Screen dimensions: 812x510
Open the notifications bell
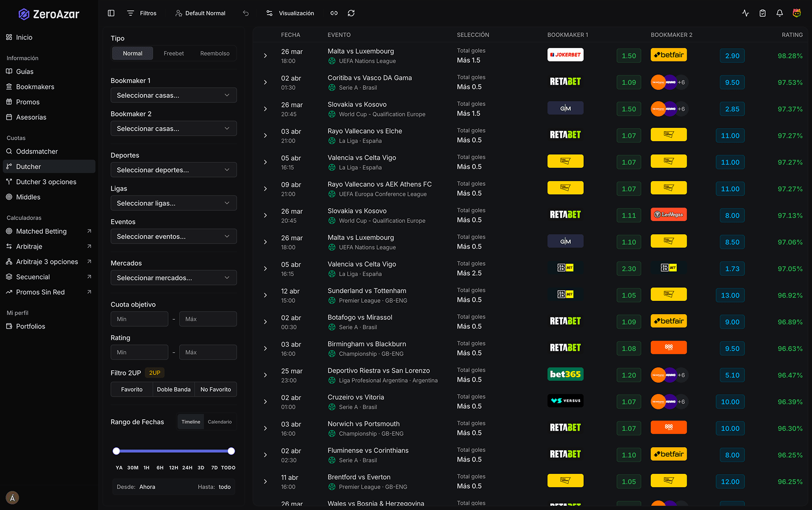point(779,13)
